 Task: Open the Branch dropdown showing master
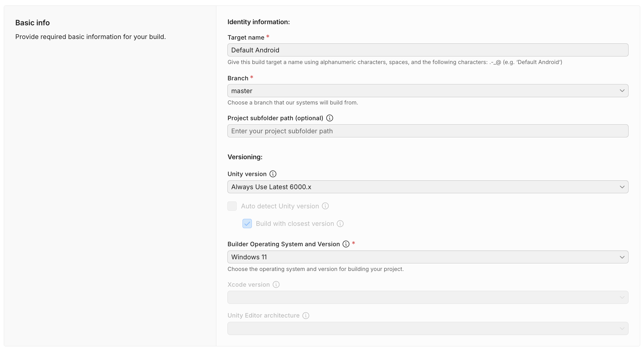427,91
